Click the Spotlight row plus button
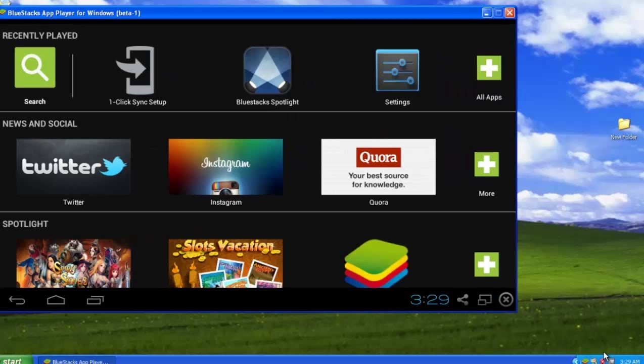The width and height of the screenshot is (644, 364). pos(486,264)
